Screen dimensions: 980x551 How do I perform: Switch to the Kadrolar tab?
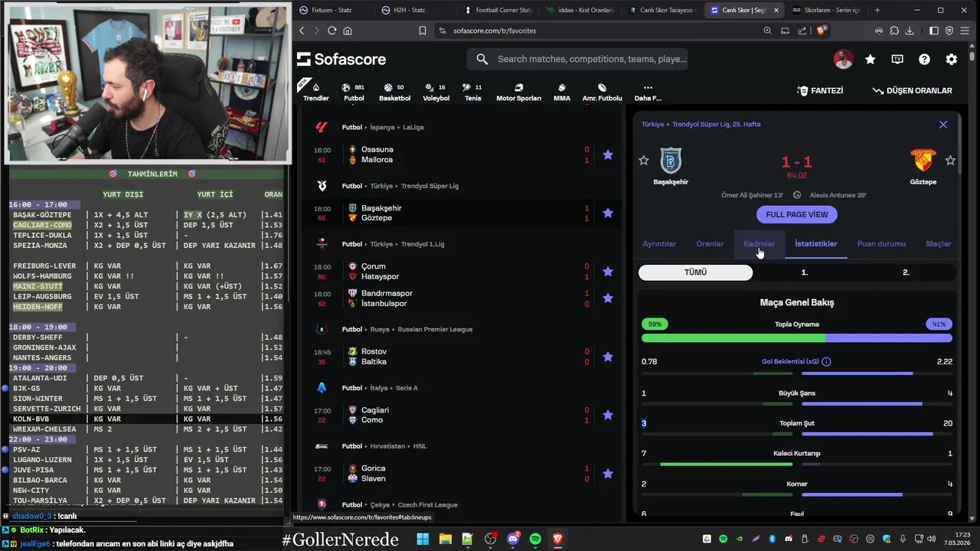[759, 243]
